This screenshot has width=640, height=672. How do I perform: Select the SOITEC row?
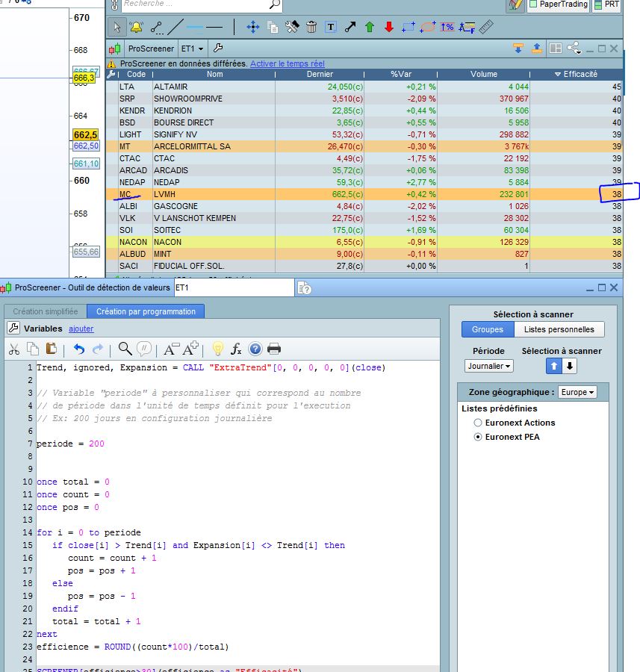point(364,230)
